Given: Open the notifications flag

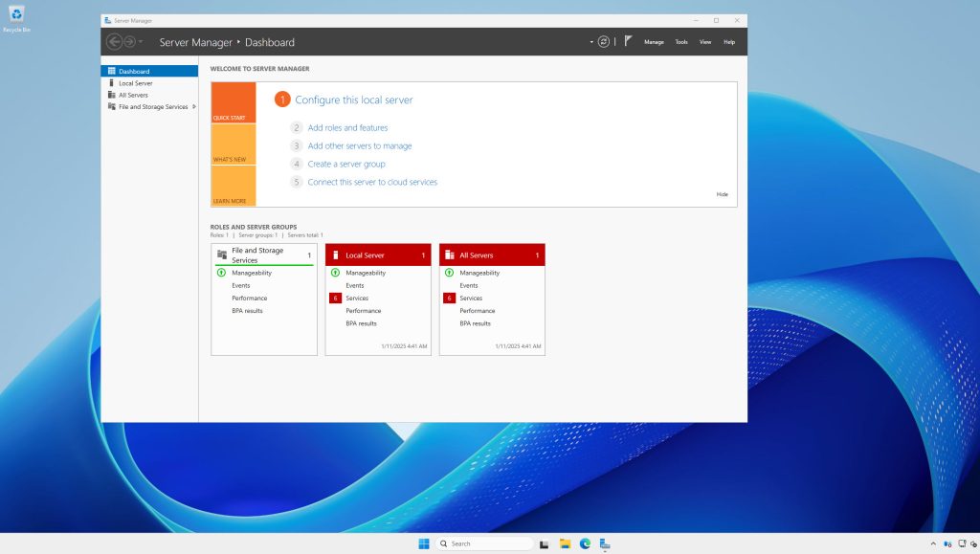Looking at the screenshot, I should [x=628, y=41].
